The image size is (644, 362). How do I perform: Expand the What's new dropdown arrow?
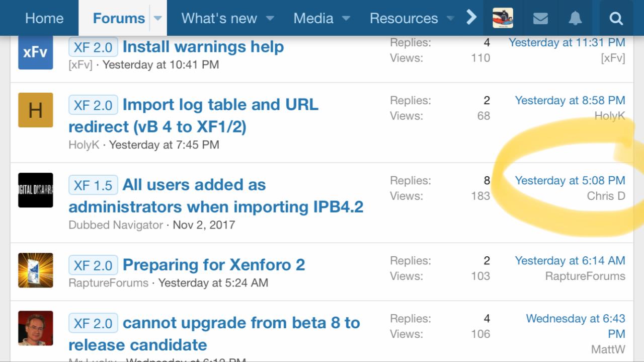(270, 19)
